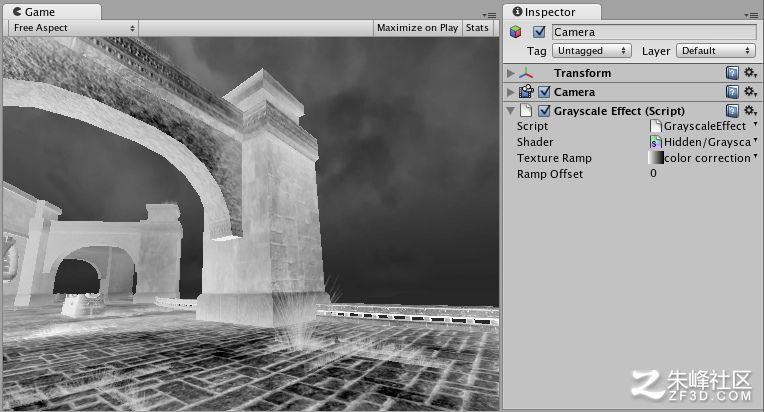The image size is (764, 412).
Task: Switch to the Game tab
Action: [x=52, y=12]
